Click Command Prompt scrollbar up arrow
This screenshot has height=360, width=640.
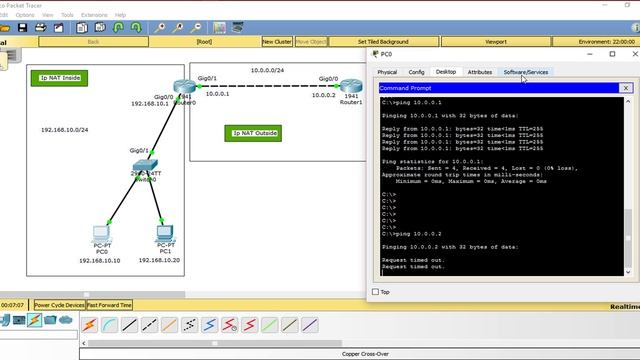(x=628, y=101)
